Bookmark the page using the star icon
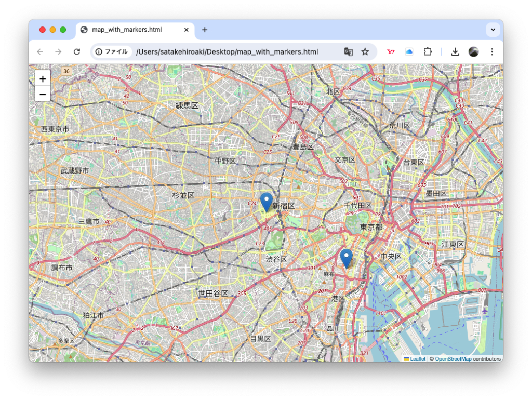 point(365,51)
